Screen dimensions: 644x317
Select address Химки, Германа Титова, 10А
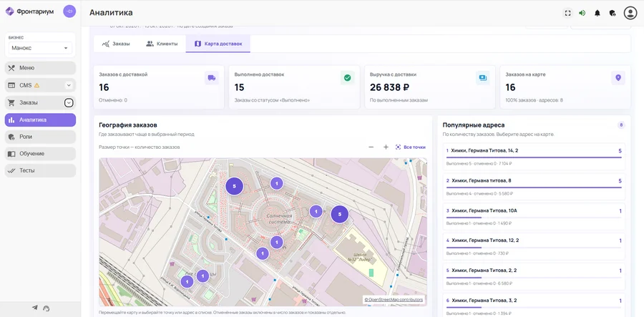pyautogui.click(x=534, y=216)
